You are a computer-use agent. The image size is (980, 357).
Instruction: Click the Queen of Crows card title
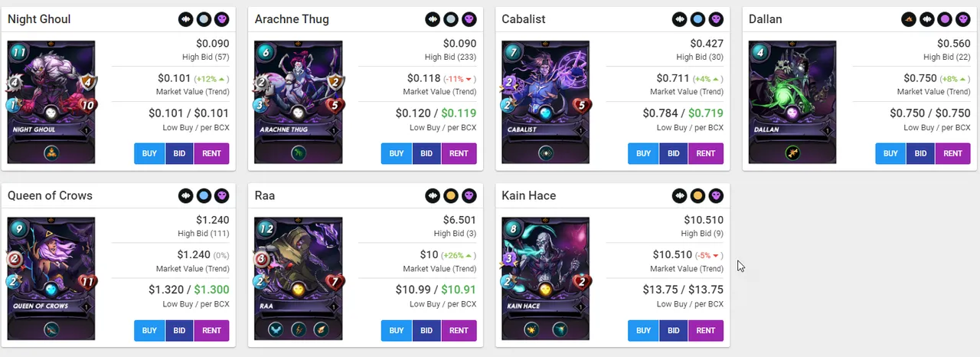50,195
